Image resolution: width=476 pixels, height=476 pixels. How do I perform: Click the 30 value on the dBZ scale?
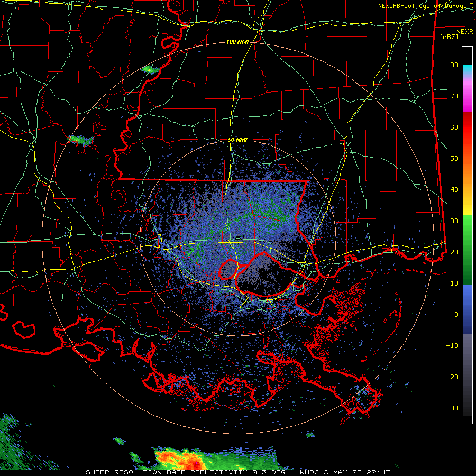pos(454,221)
